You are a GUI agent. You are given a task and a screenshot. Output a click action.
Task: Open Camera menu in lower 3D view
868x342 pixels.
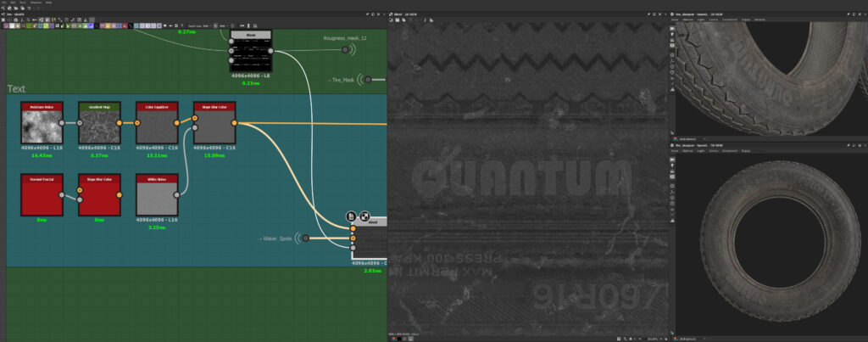point(714,151)
